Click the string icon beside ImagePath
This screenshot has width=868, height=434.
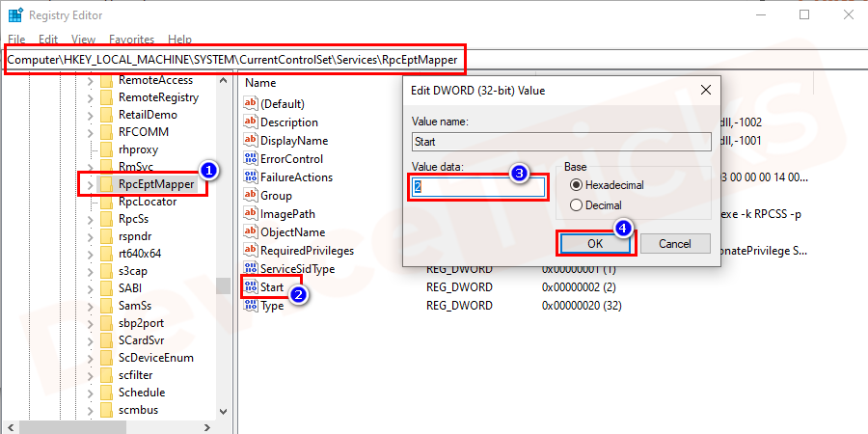(x=251, y=214)
